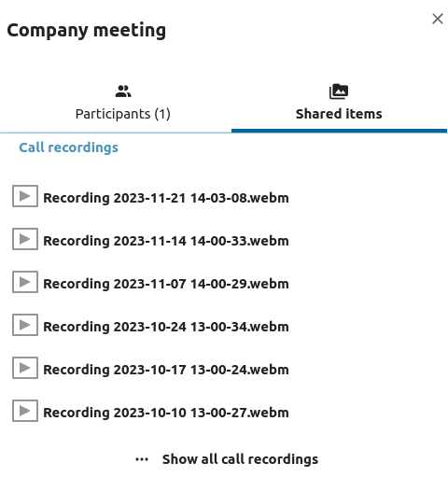Click the shared items folder icon
This screenshot has width=448, height=477.
click(339, 91)
